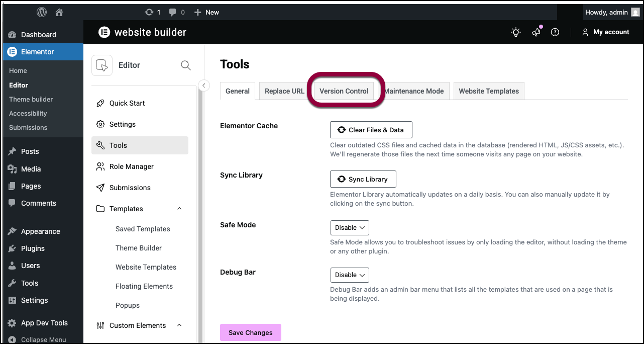The height and width of the screenshot is (344, 644).
Task: Switch to the Version Control tab
Action: tap(344, 91)
